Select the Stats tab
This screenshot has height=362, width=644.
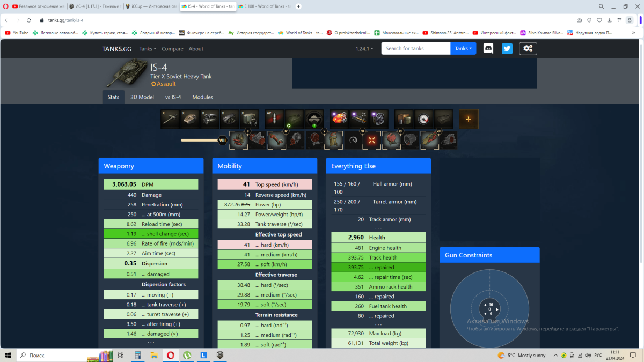113,97
